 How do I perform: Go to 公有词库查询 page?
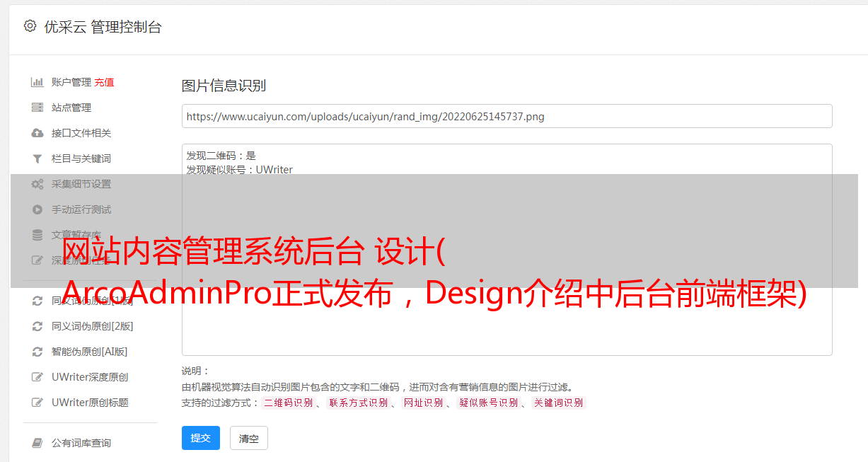click(81, 443)
